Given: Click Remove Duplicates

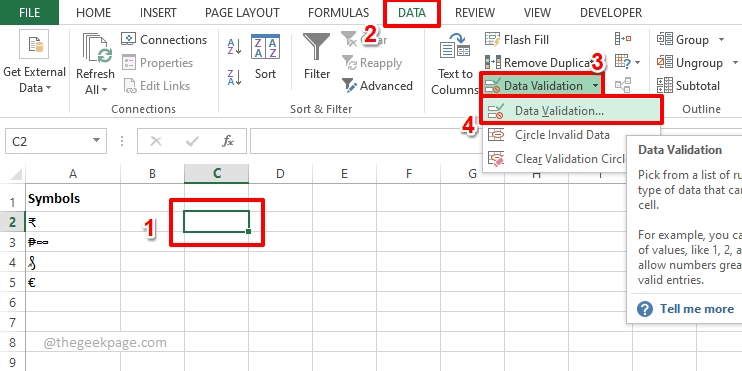Looking at the screenshot, I should tap(540, 62).
